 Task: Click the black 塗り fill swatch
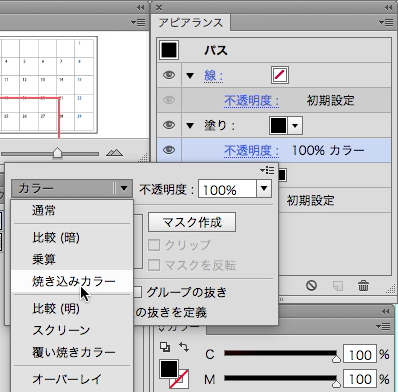click(x=278, y=125)
